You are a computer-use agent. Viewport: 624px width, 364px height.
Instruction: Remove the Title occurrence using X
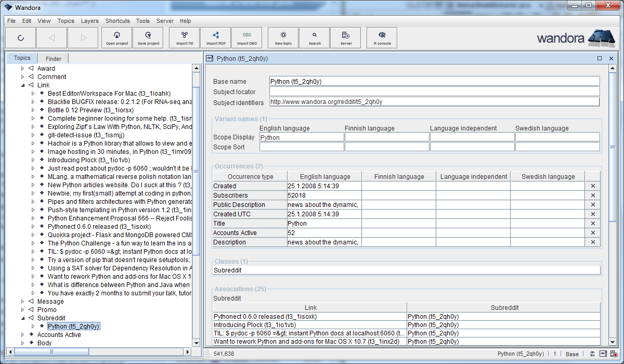(x=593, y=224)
